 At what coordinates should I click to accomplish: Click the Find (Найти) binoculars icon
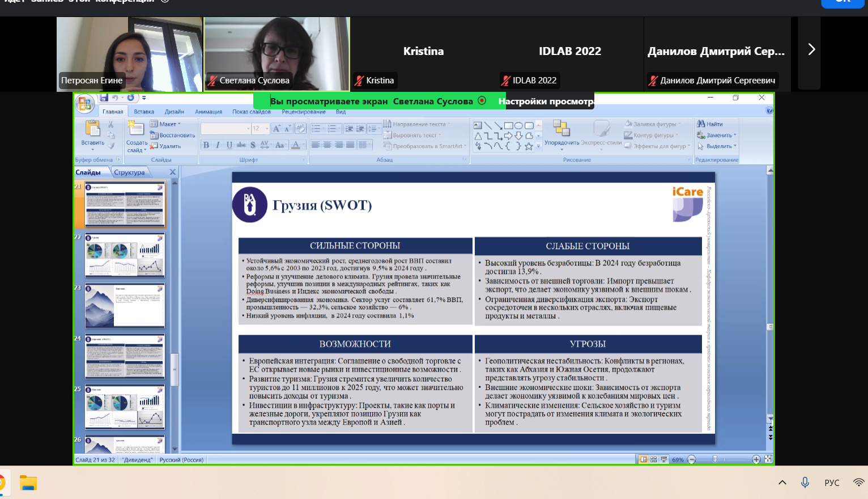click(x=701, y=124)
